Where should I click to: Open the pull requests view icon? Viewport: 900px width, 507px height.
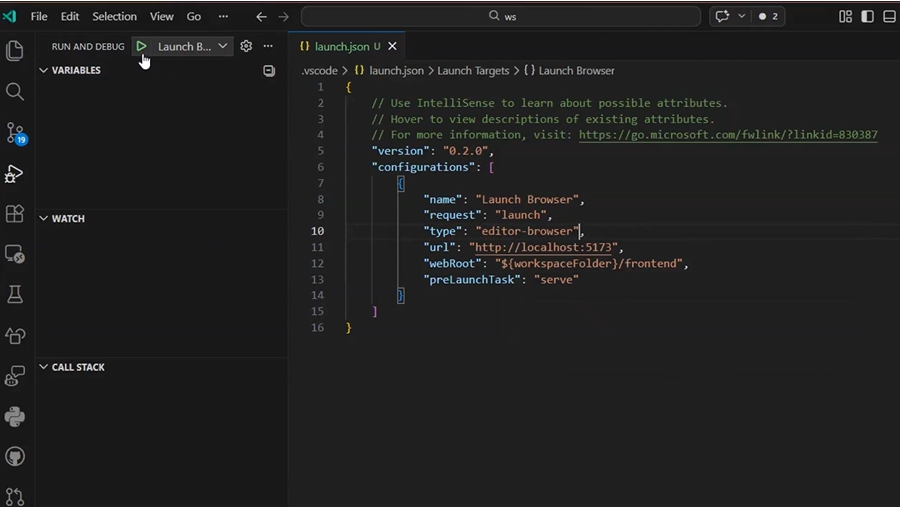[15, 496]
